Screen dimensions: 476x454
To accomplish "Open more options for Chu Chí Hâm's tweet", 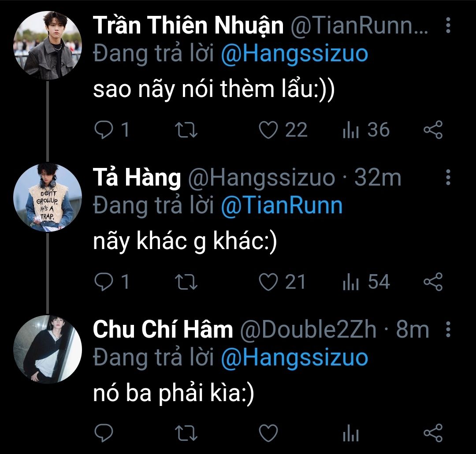I will pos(448,329).
